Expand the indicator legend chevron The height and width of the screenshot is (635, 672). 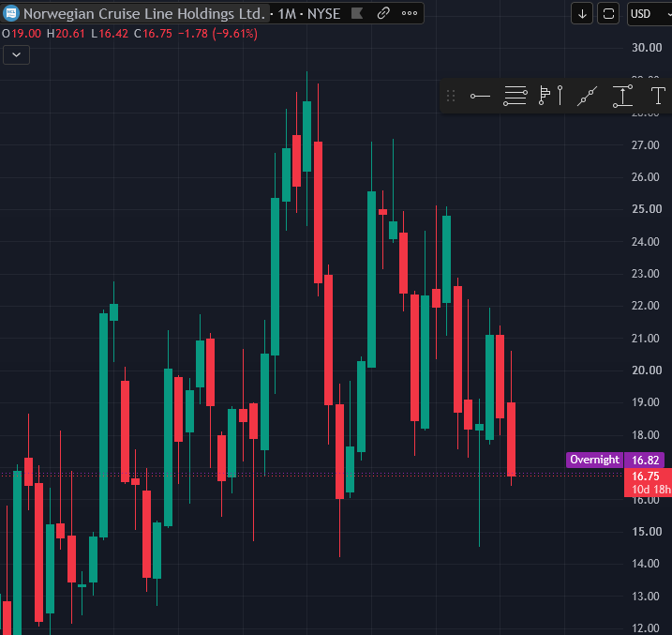point(16,55)
